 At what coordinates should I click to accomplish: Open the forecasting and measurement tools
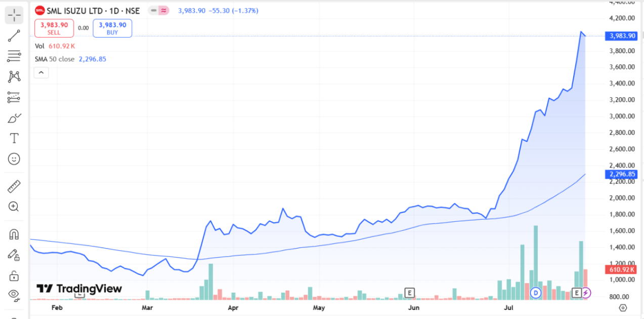point(14,97)
